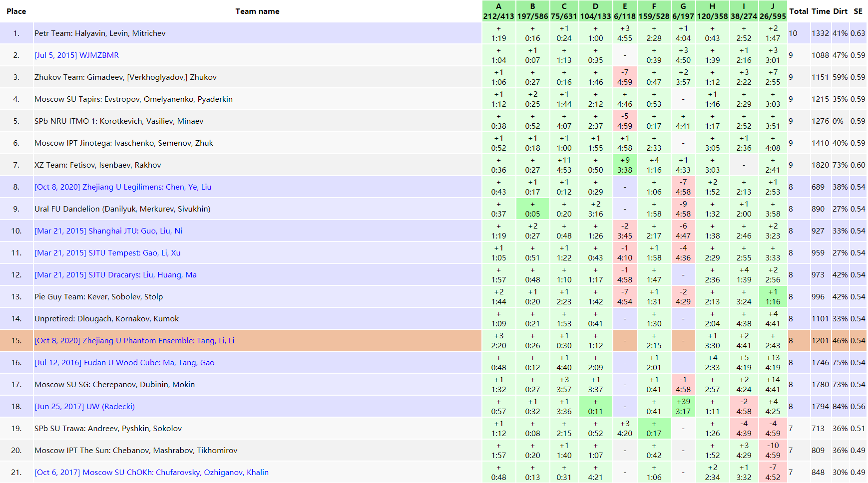This screenshot has width=868, height=483.
Task: Click Pie Guy Team's highlighted problem J cell
Action: [773, 297]
